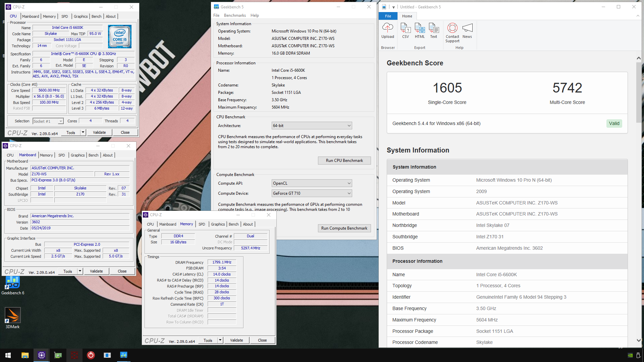Click Run CPU Benchmark button

[344, 161]
